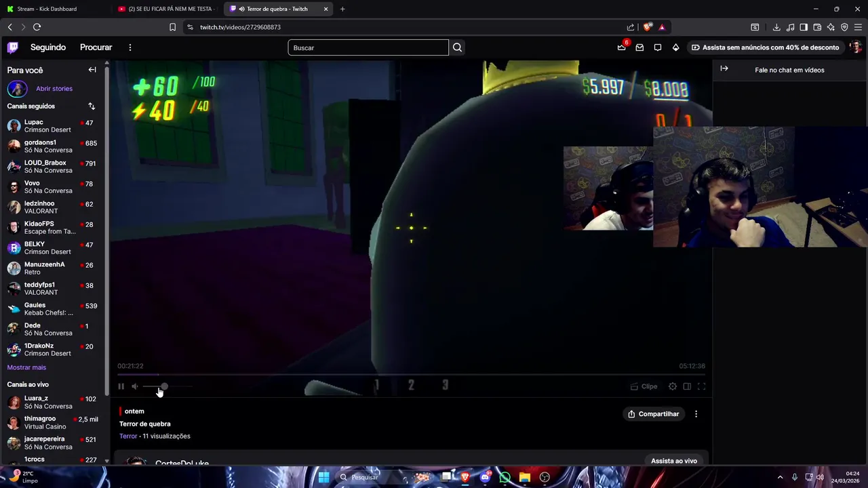The width and height of the screenshot is (868, 488).
Task: Open the Twitch inbox notifications
Action: pyautogui.click(x=639, y=47)
